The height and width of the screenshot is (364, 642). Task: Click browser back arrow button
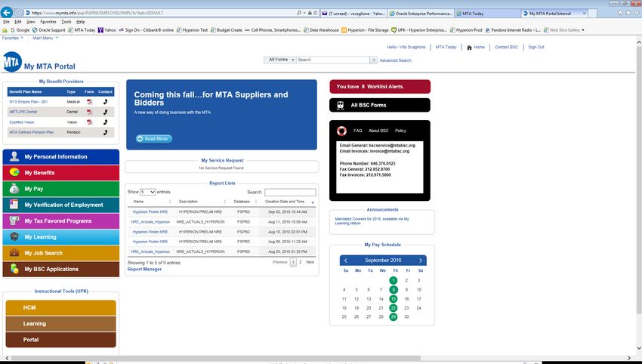(7, 13)
